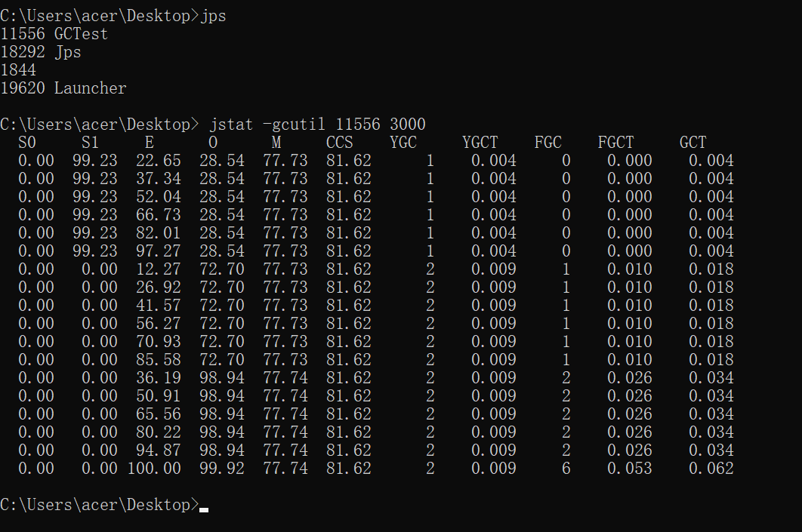Click the Old gen value 99.92
The width and height of the screenshot is (802, 532).
coord(222,469)
